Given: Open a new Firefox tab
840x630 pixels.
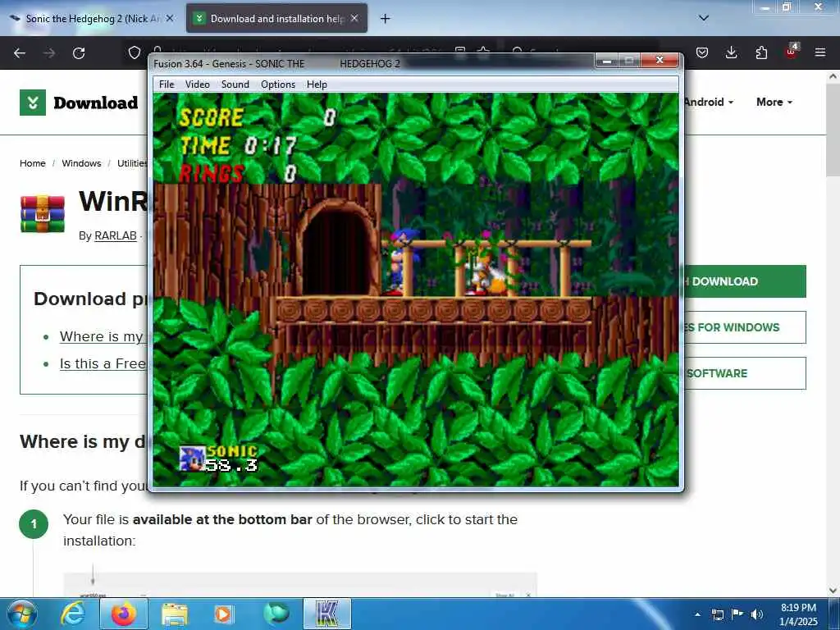Looking at the screenshot, I should 385,19.
